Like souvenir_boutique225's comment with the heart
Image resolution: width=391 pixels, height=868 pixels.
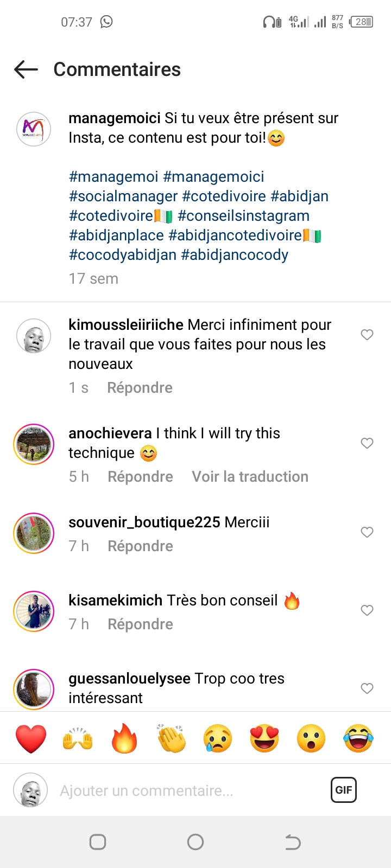pyautogui.click(x=367, y=532)
